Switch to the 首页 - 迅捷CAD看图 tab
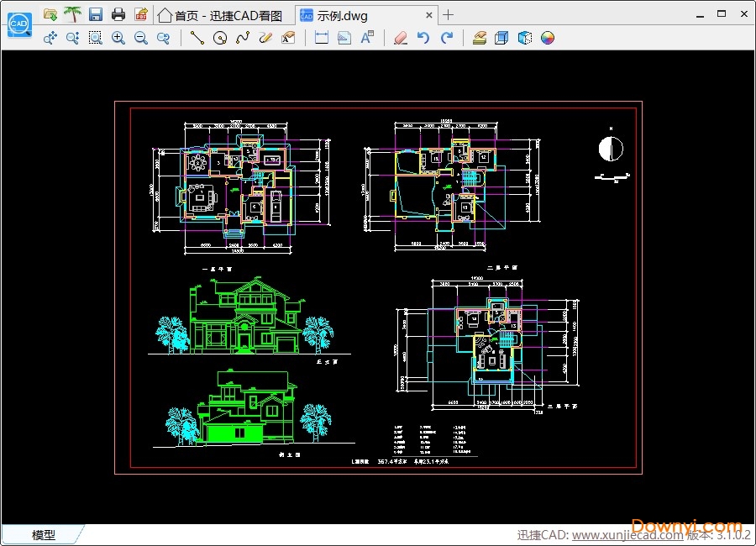The image size is (756, 546). [x=220, y=15]
